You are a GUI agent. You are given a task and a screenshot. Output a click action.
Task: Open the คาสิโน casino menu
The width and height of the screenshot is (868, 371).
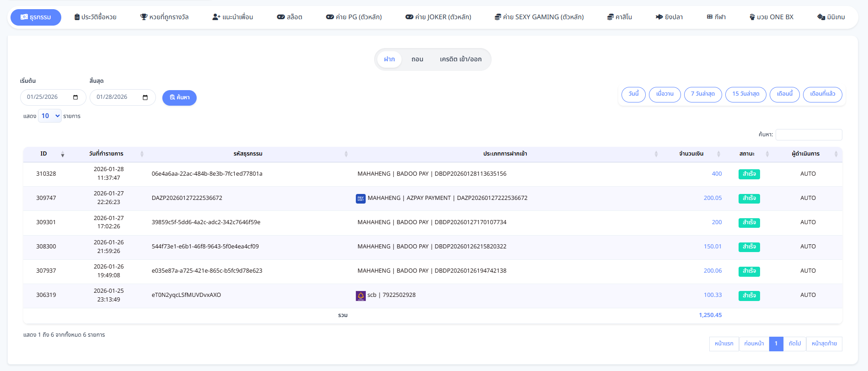pos(619,17)
